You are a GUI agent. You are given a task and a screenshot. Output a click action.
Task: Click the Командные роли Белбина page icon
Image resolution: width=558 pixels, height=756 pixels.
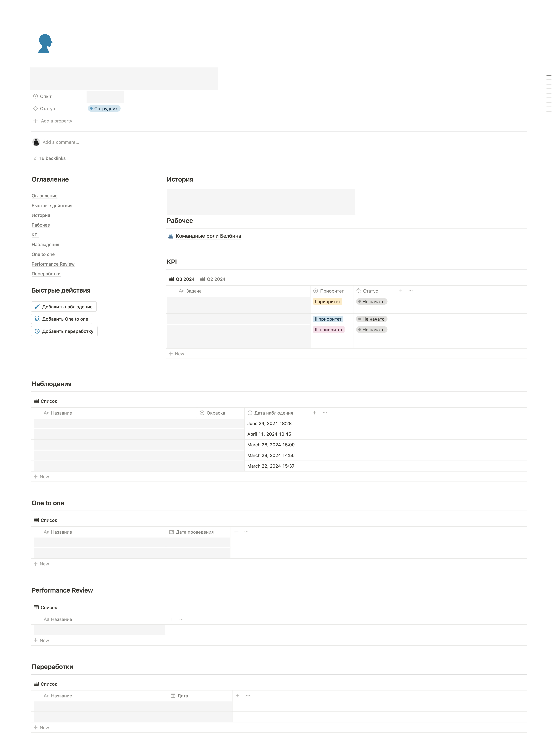pos(170,236)
